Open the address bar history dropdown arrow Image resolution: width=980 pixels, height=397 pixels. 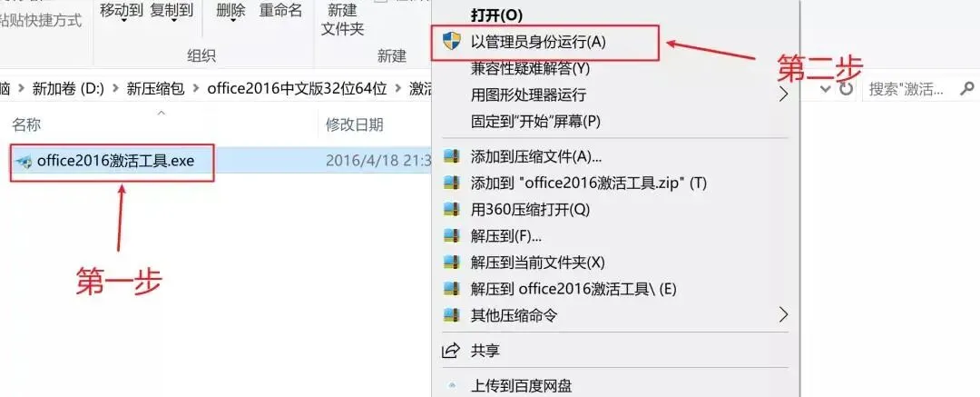click(825, 90)
